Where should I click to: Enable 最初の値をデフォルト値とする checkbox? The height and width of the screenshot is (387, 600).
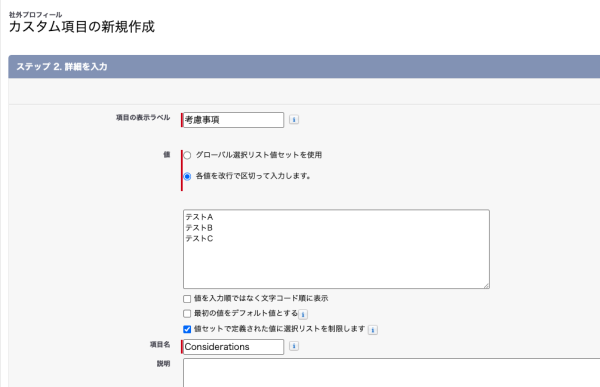point(187,314)
